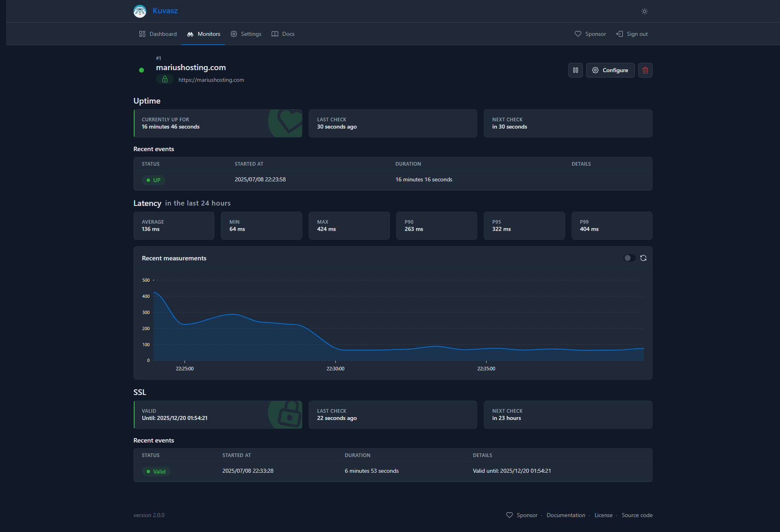Open the Dashboard tab
This screenshot has width=780, height=532.
coord(158,34)
